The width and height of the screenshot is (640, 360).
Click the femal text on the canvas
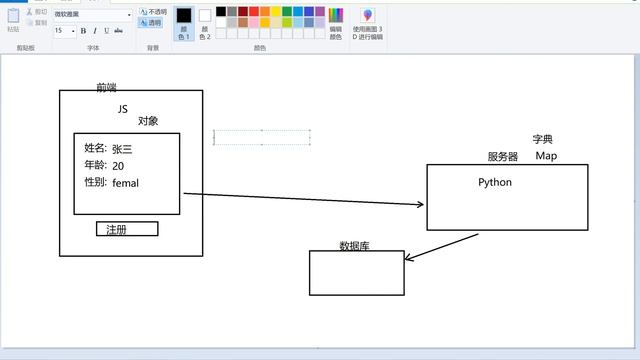click(x=125, y=183)
